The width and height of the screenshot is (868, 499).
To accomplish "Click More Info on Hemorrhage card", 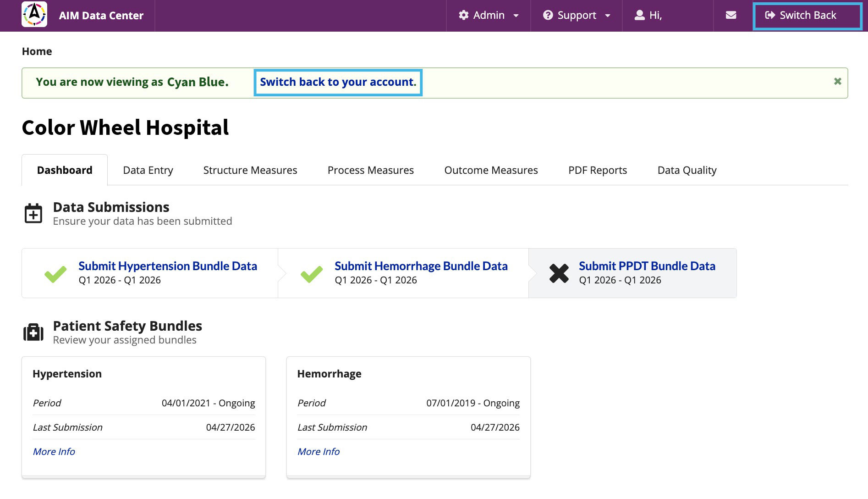I will tap(319, 452).
